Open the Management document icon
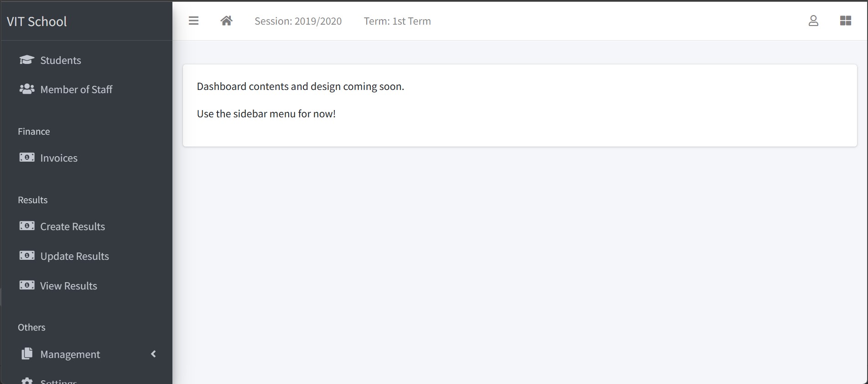Image resolution: width=868 pixels, height=384 pixels. click(26, 353)
